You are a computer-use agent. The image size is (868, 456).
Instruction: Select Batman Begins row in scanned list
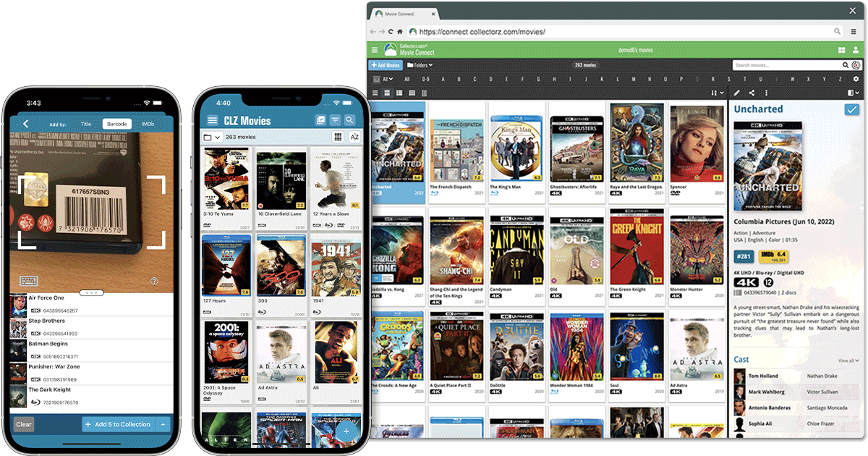tap(91, 350)
